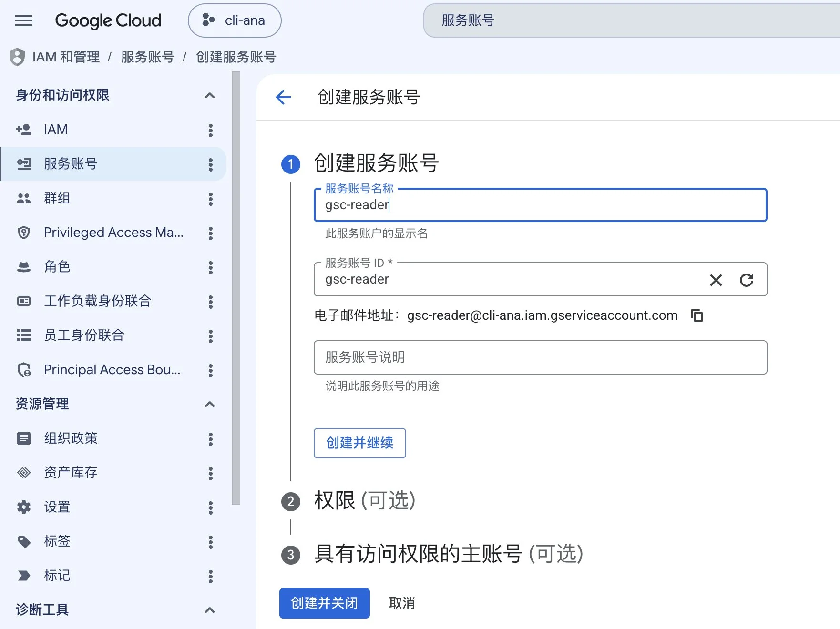The image size is (840, 629).
Task: Open more options for 工作负载身份联合 row
Action: tap(211, 302)
